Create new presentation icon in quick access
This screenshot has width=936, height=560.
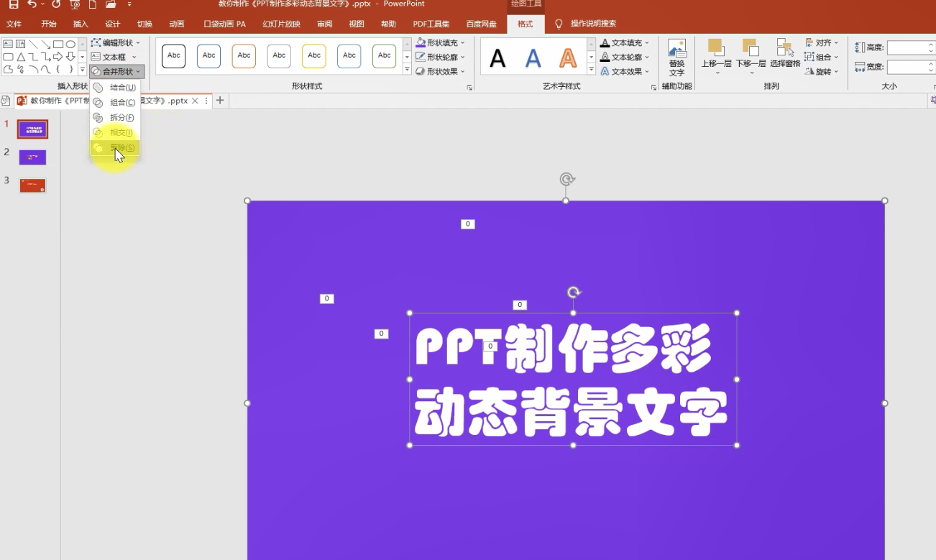[92, 4]
